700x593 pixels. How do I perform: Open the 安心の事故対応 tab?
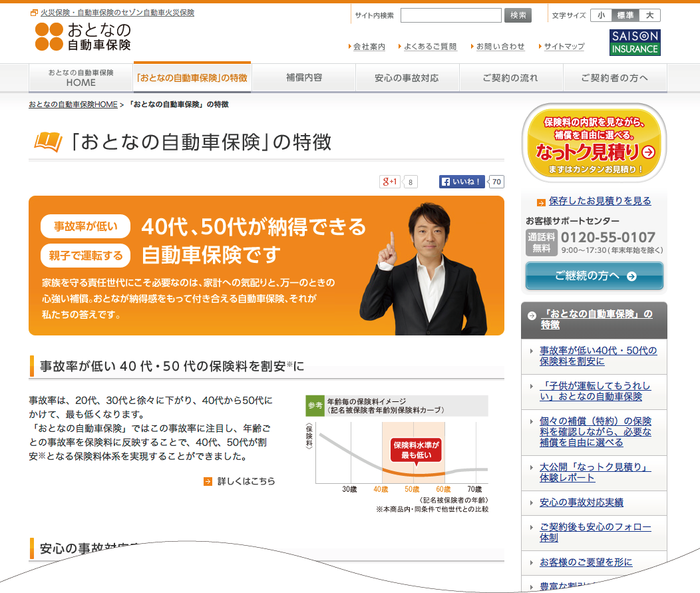pos(407,78)
